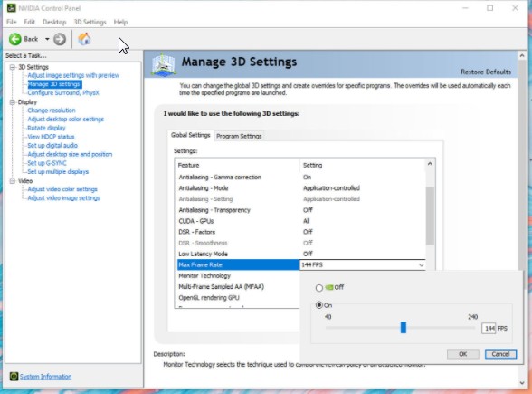Open the Desktop menu

[x=54, y=22]
